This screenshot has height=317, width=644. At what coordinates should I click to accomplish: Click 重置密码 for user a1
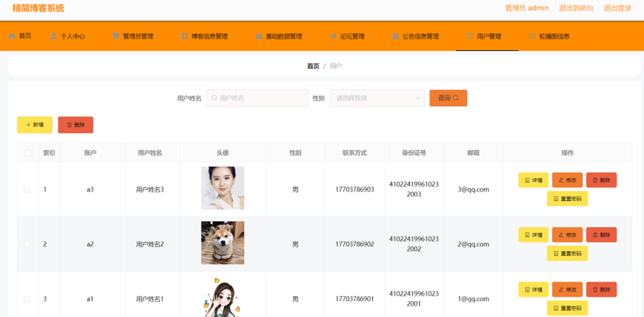click(x=567, y=308)
